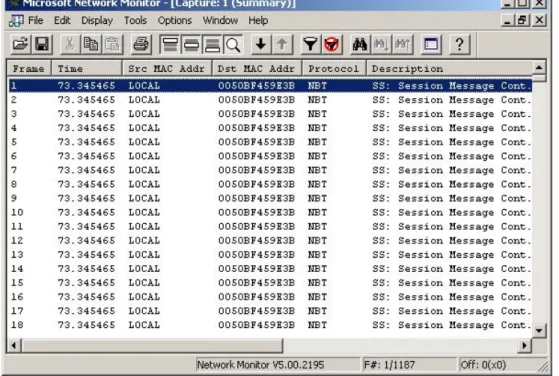Click NBT protocol cell in frame 4
This screenshot has height=376, width=559.
tap(317, 128)
